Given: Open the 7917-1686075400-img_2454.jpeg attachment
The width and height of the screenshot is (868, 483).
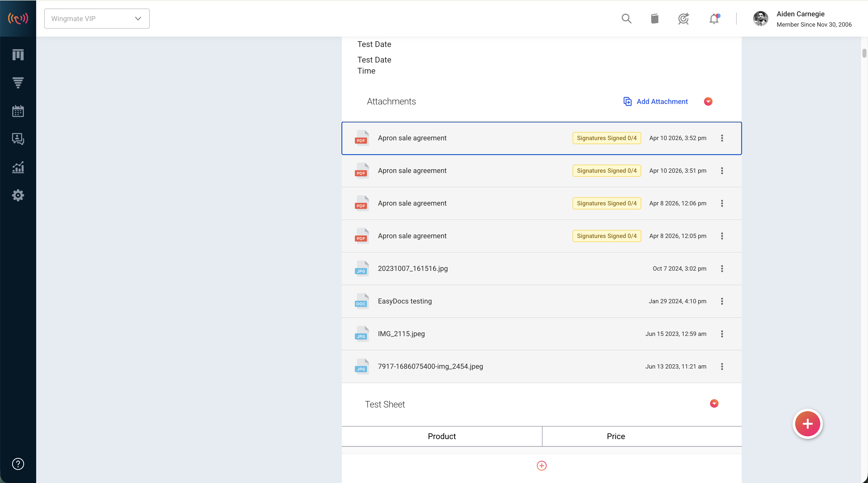Looking at the screenshot, I should 430,367.
